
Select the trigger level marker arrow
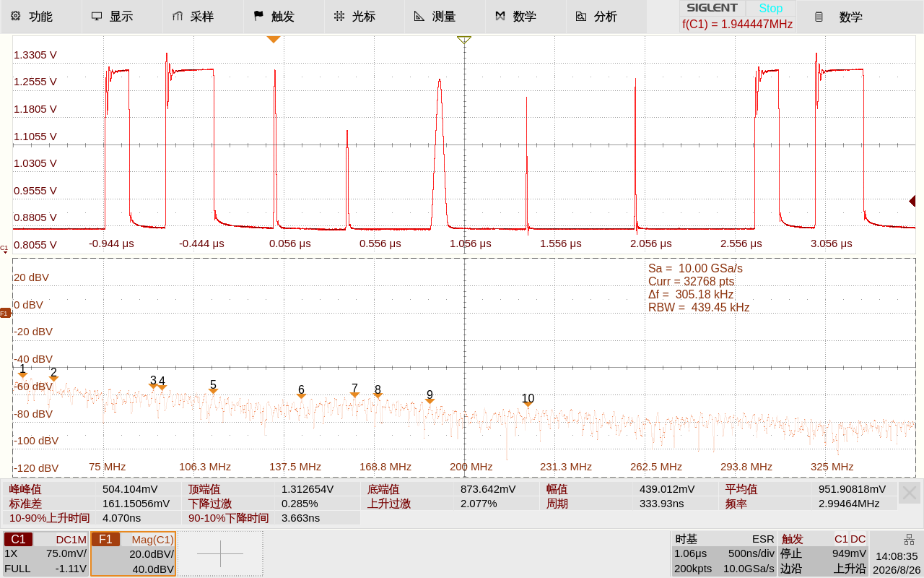click(912, 201)
